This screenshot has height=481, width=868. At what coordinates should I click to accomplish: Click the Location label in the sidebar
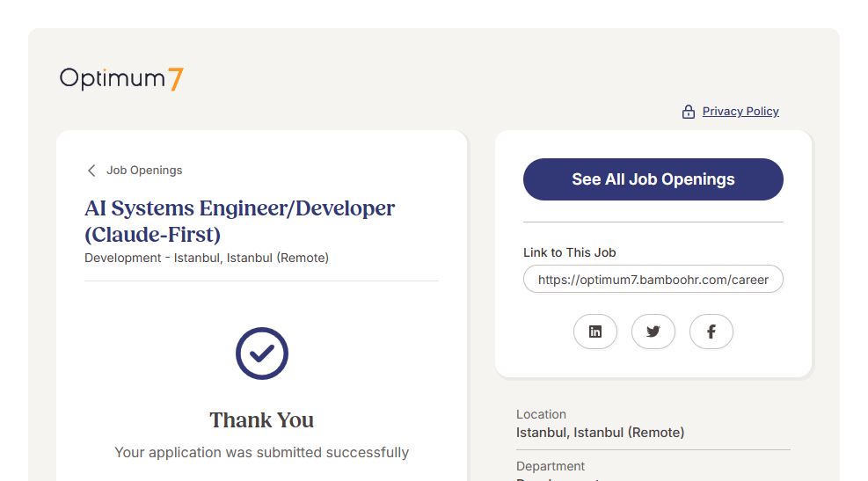click(541, 414)
